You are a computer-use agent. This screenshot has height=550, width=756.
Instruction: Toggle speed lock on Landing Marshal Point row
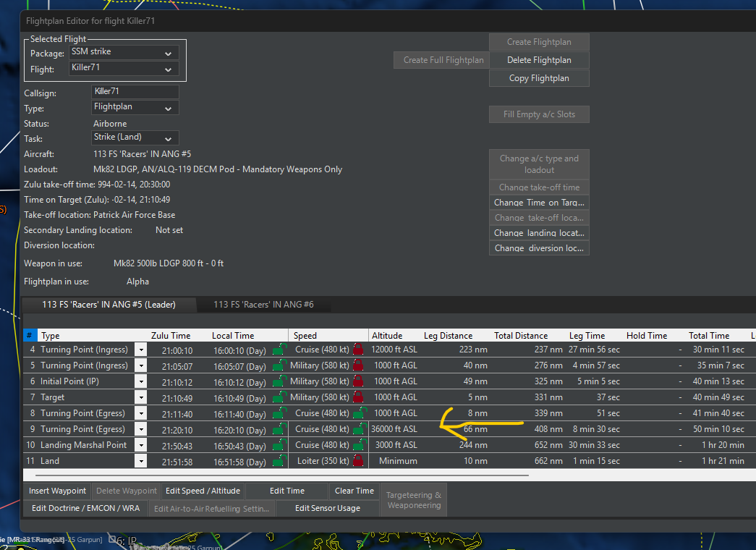tap(360, 444)
